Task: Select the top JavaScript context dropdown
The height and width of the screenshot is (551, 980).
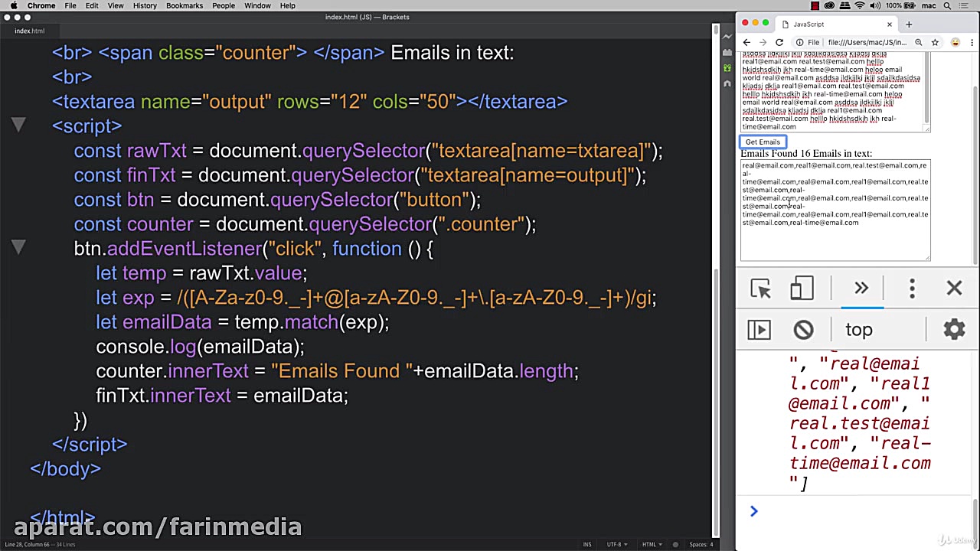Action: 859,330
